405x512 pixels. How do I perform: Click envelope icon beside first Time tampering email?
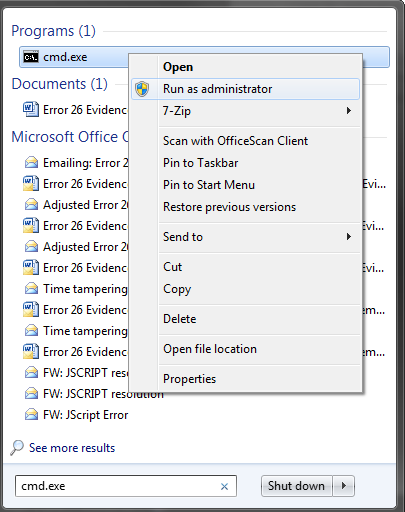31,289
